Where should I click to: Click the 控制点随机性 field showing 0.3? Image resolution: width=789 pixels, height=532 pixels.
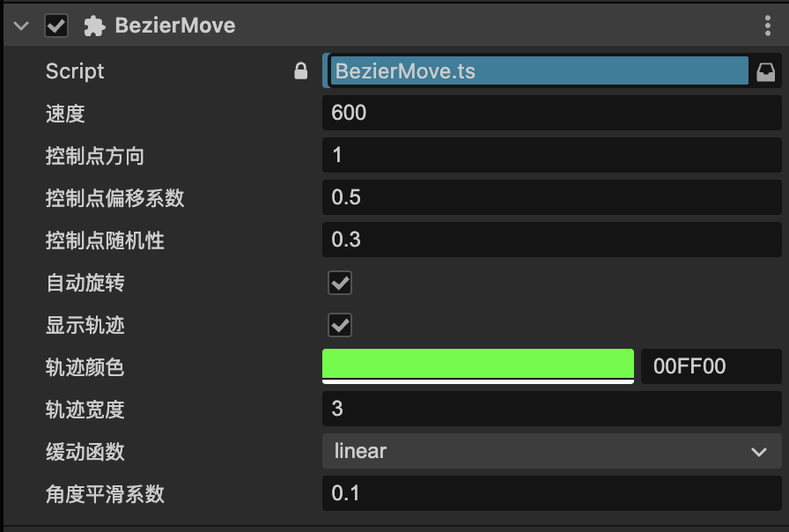pos(551,240)
